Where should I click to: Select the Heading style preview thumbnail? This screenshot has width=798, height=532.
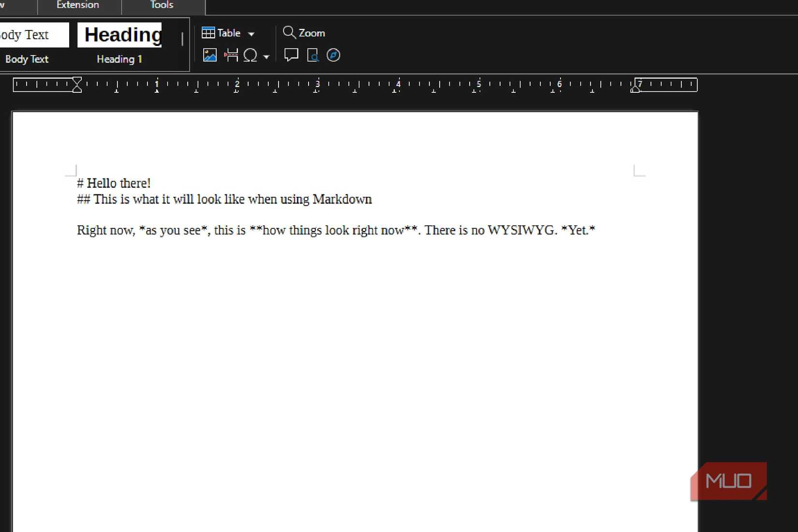coord(119,34)
